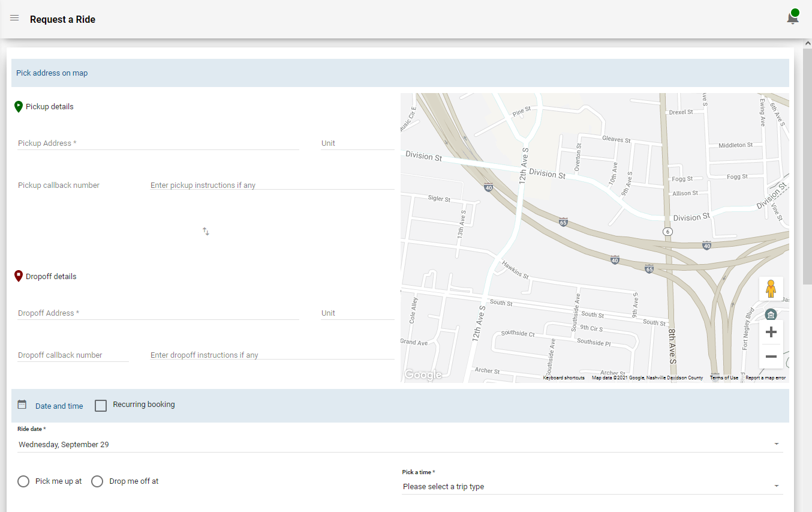
Task: Enable the Recurring booking checkbox
Action: (100, 405)
